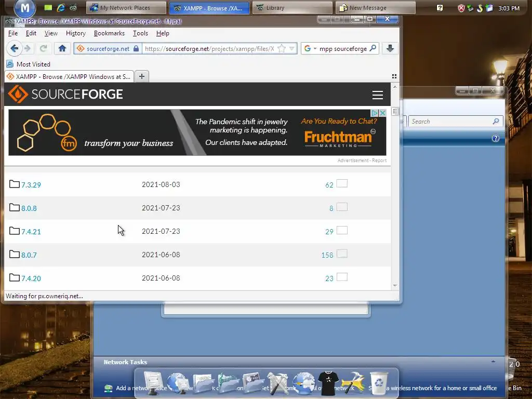
Task: Open the View menu
Action: (51, 33)
